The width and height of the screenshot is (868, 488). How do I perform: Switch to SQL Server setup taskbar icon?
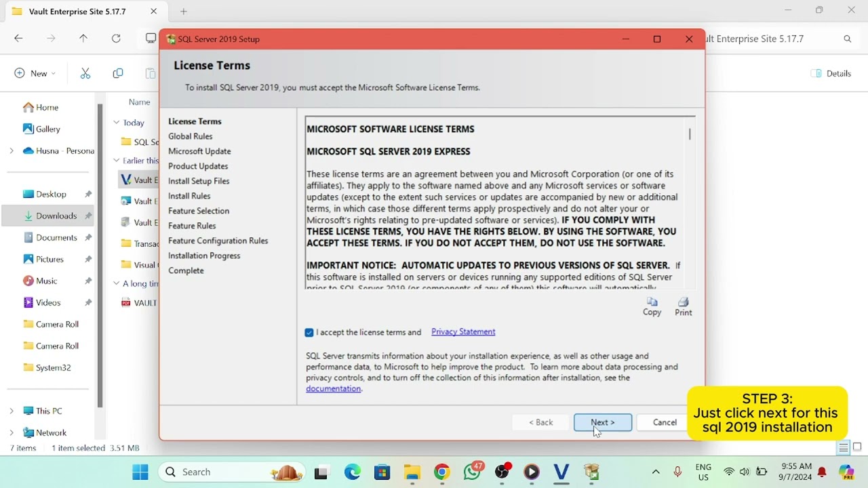pyautogui.click(x=592, y=472)
